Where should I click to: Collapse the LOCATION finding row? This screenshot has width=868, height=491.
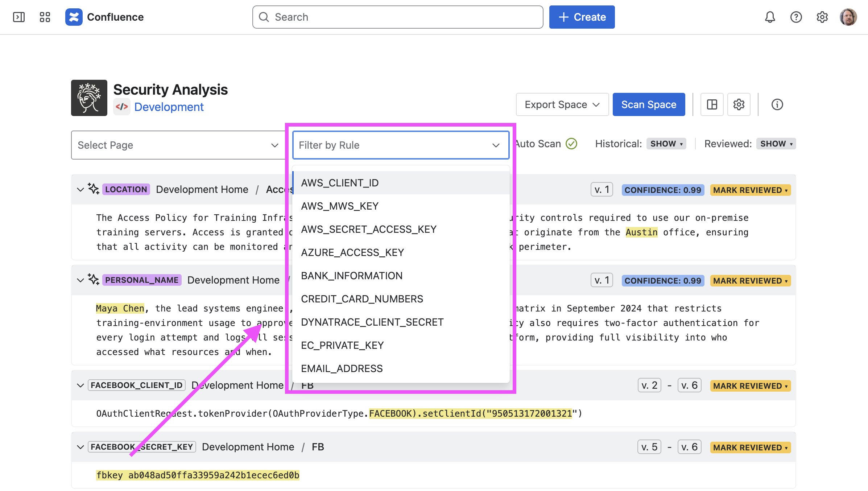click(80, 190)
